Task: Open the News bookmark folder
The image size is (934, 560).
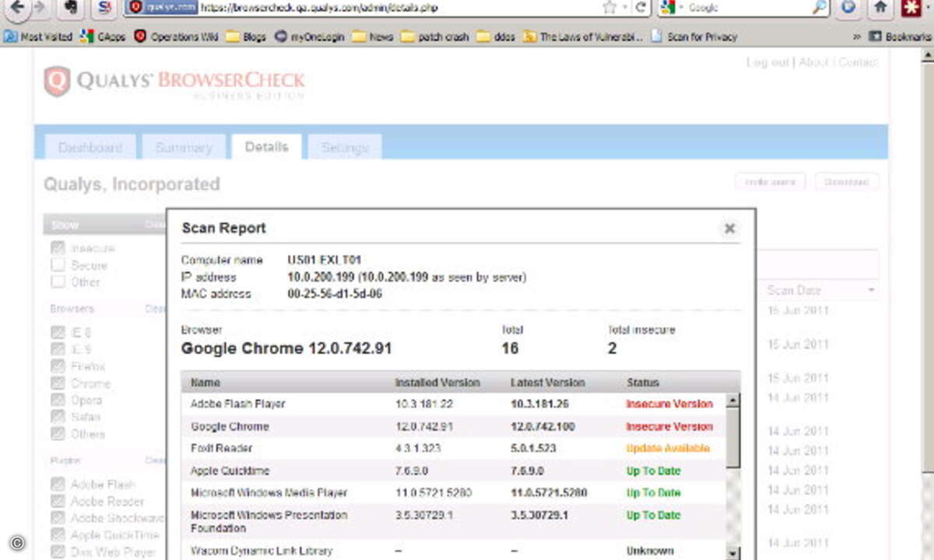Action: [x=373, y=37]
